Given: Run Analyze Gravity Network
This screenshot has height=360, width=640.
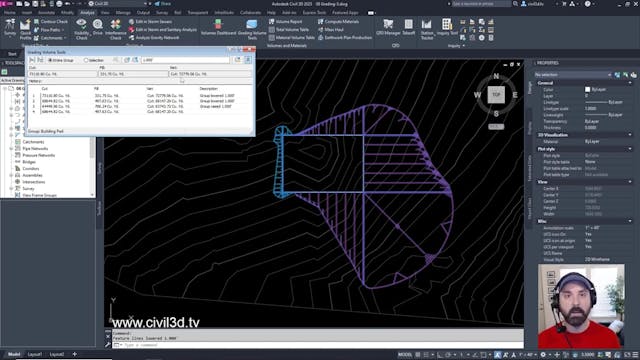Looking at the screenshot, I should (154, 38).
